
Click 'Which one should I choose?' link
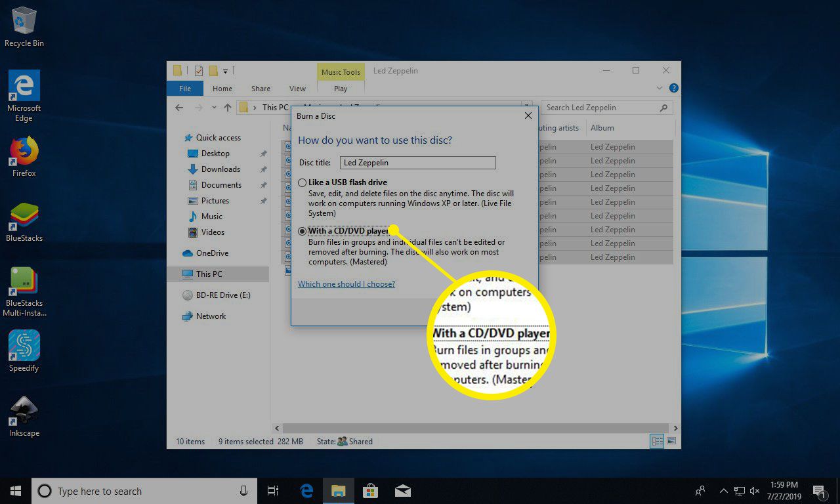(346, 284)
